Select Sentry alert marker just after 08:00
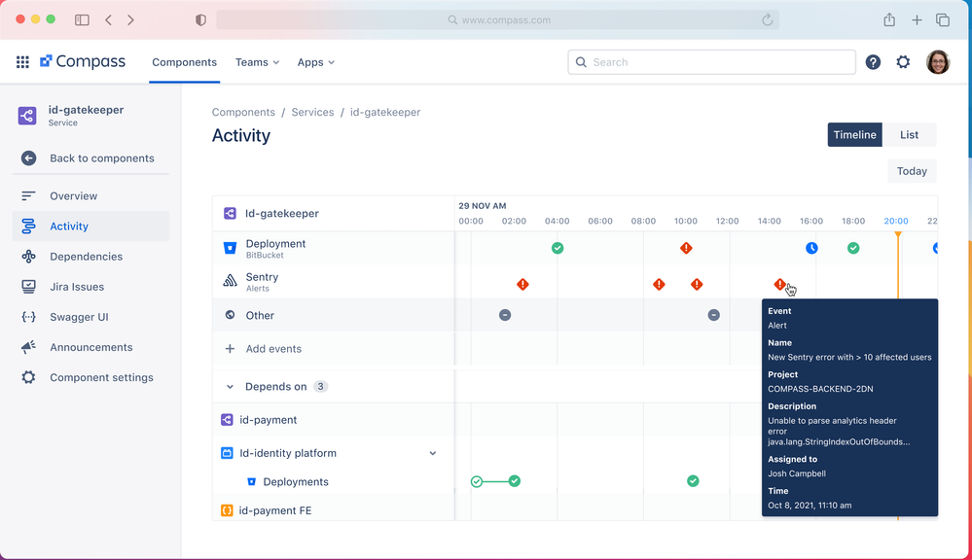The image size is (972, 560). point(659,284)
